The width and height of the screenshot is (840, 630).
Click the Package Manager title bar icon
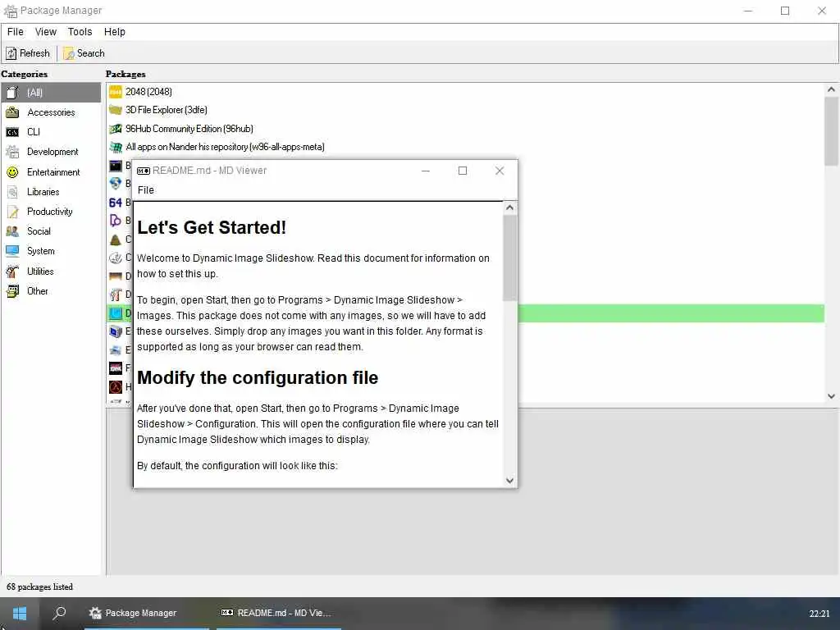(11, 11)
